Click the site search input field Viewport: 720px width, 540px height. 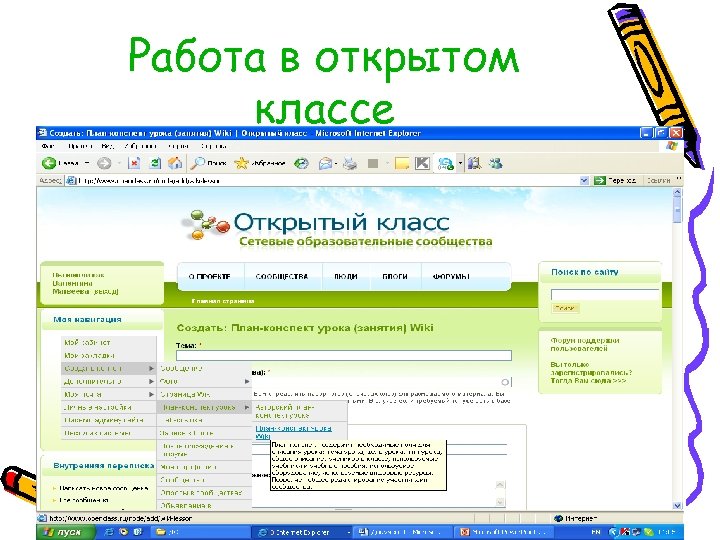click(x=605, y=295)
